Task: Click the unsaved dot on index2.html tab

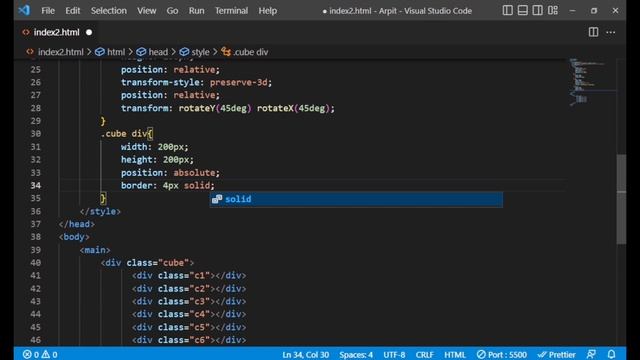Action: click(89, 32)
